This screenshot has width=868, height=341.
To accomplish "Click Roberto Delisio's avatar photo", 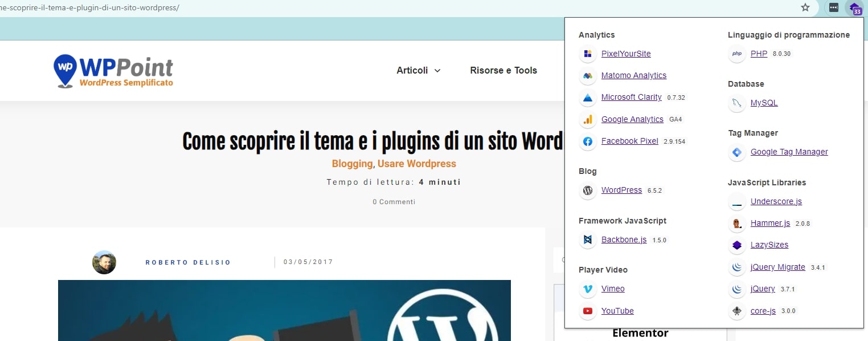I will (104, 262).
